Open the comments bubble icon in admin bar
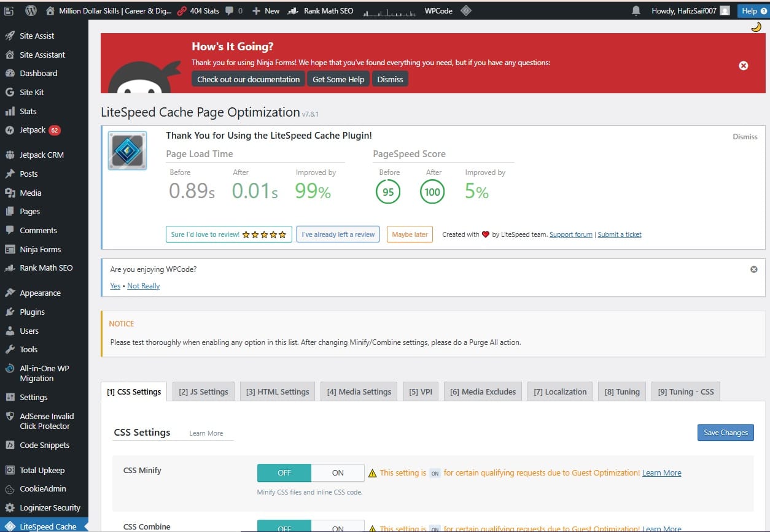The height and width of the screenshot is (532, 770). 230,10
